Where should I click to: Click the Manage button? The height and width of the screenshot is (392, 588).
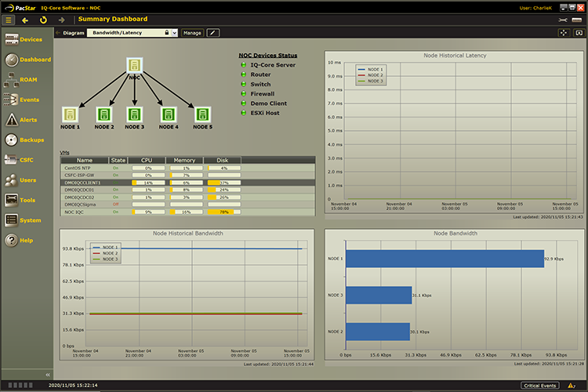tap(192, 33)
